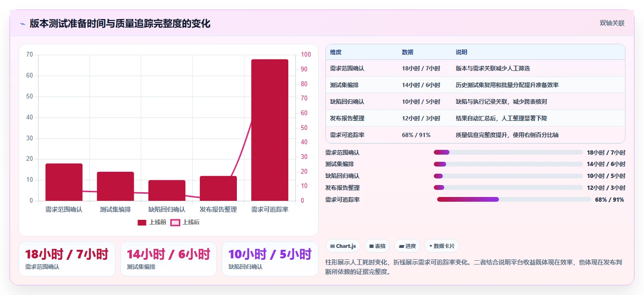
Task: Open the 18小时 / 7小时 data card
Action: [67, 259]
